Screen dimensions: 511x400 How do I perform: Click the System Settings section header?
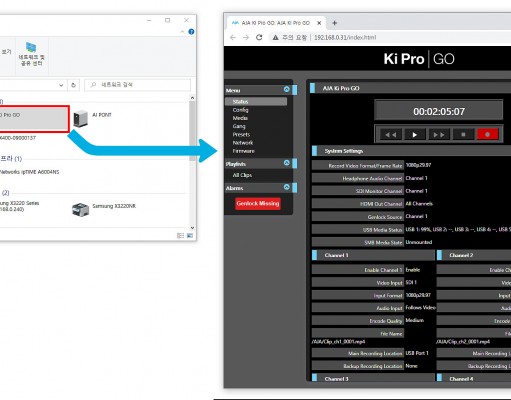[x=411, y=151]
